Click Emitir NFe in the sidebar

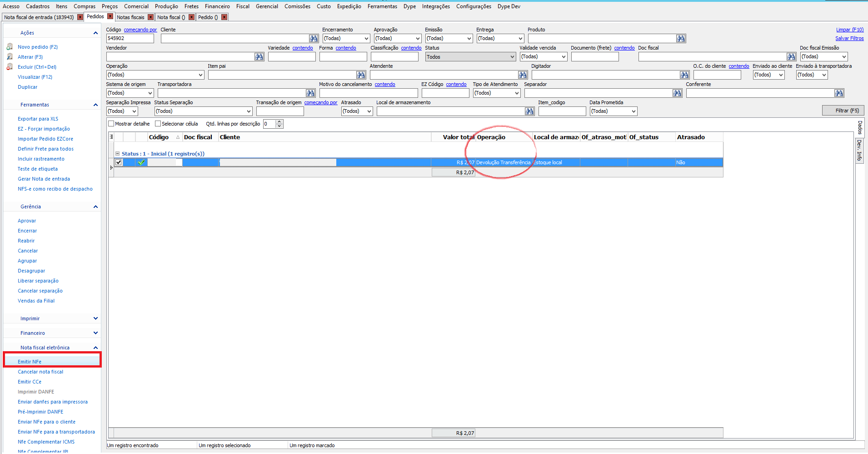point(30,362)
